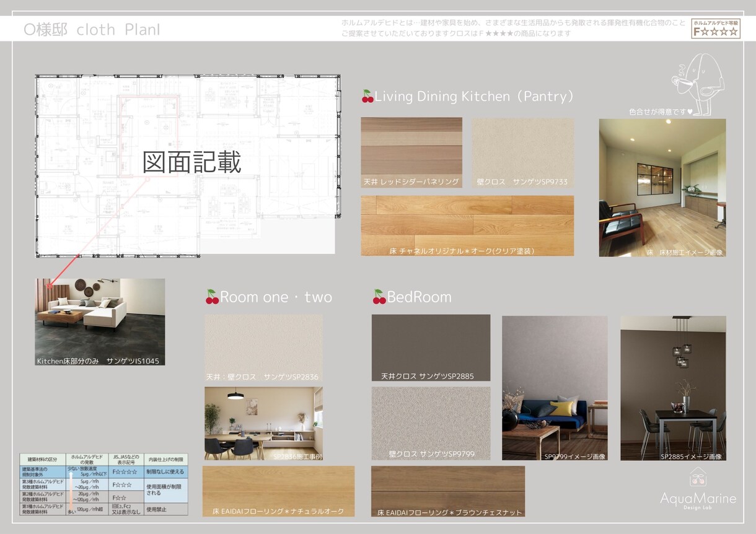Click the header line starting ご提案させていただいて
The height and width of the screenshot is (534, 756).
[x=455, y=33]
